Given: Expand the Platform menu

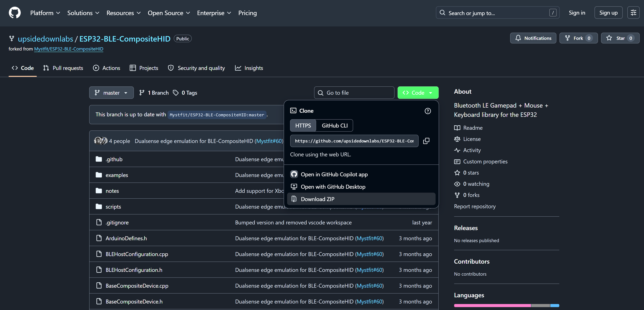Looking at the screenshot, I should [x=45, y=13].
